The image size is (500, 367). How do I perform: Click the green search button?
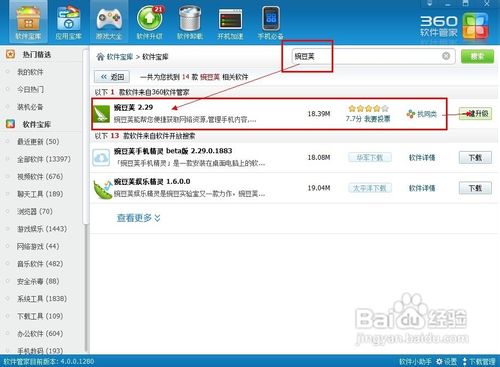coord(477,56)
